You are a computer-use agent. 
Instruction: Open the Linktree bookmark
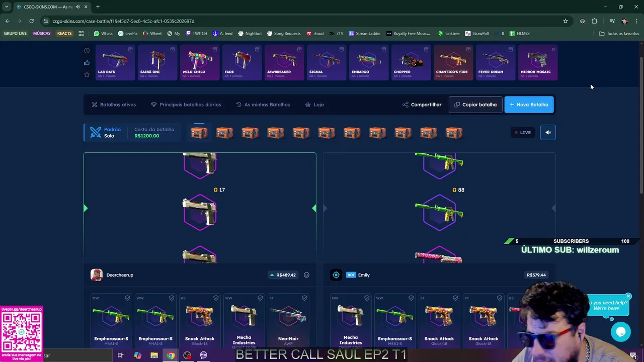coord(448,34)
